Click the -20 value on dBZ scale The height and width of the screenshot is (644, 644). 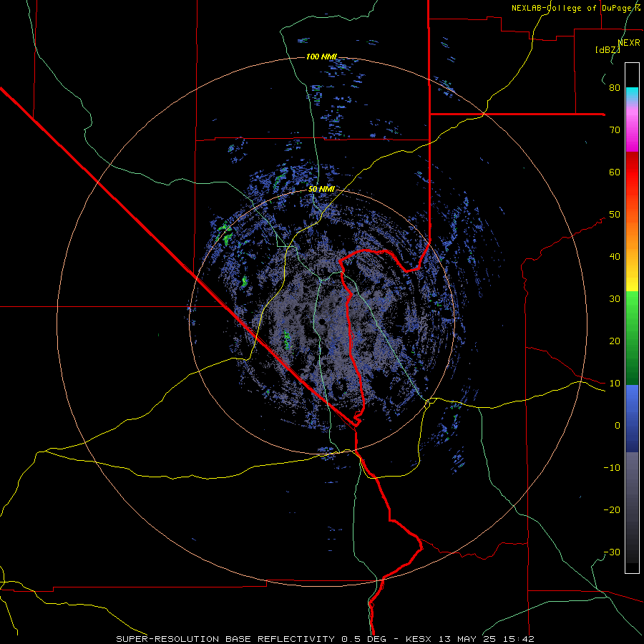click(612, 510)
